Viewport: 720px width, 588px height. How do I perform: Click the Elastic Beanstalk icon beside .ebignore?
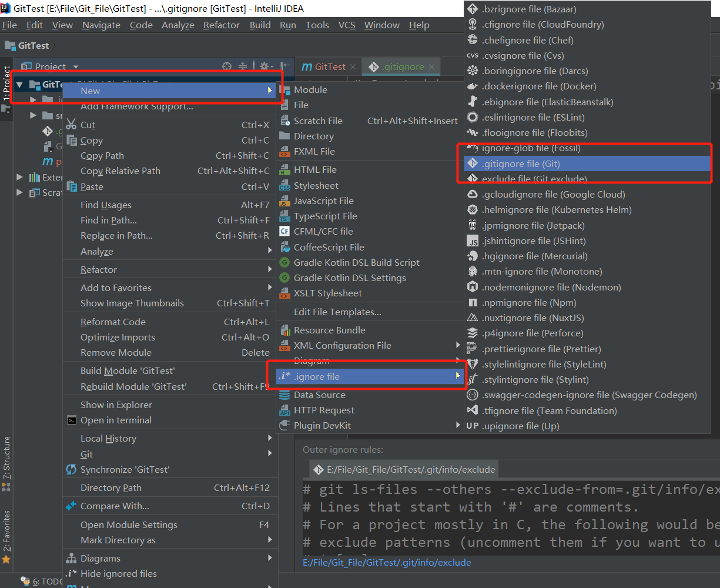tap(473, 102)
